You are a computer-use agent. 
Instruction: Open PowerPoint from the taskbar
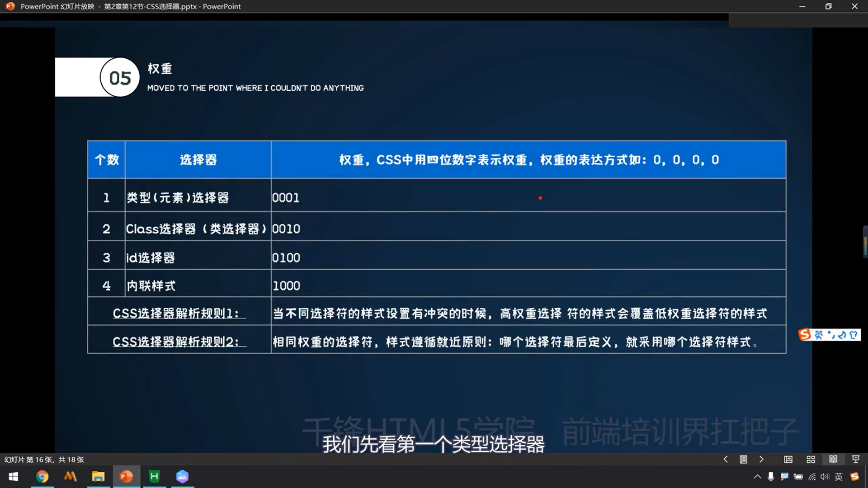[x=126, y=477]
